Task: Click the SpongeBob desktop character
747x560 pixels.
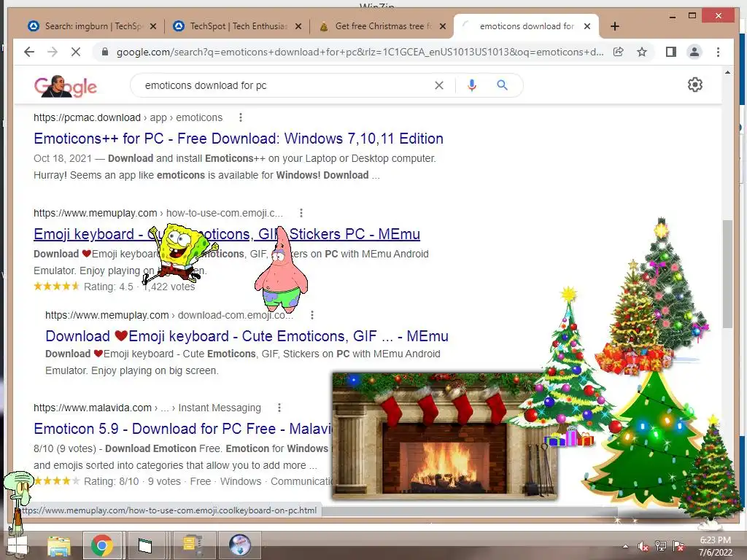Action: (x=181, y=254)
